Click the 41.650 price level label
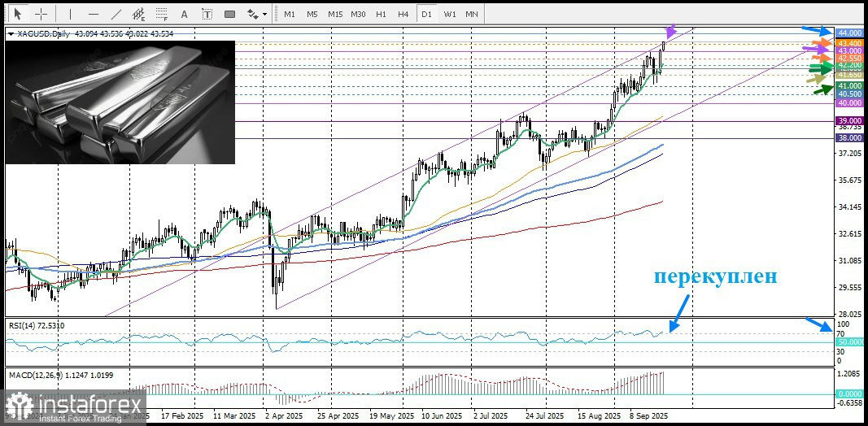The image size is (868, 426). click(x=849, y=75)
